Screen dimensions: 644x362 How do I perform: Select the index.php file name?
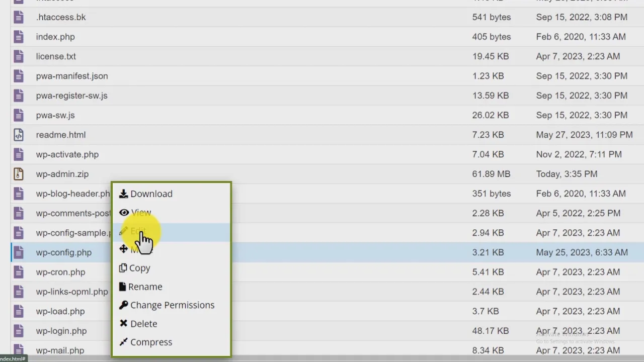tap(55, 37)
